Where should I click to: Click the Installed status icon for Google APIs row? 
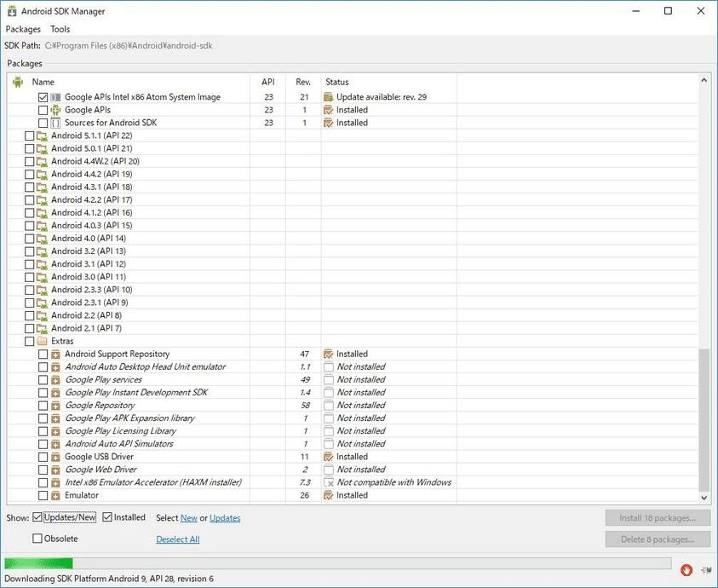(328, 110)
